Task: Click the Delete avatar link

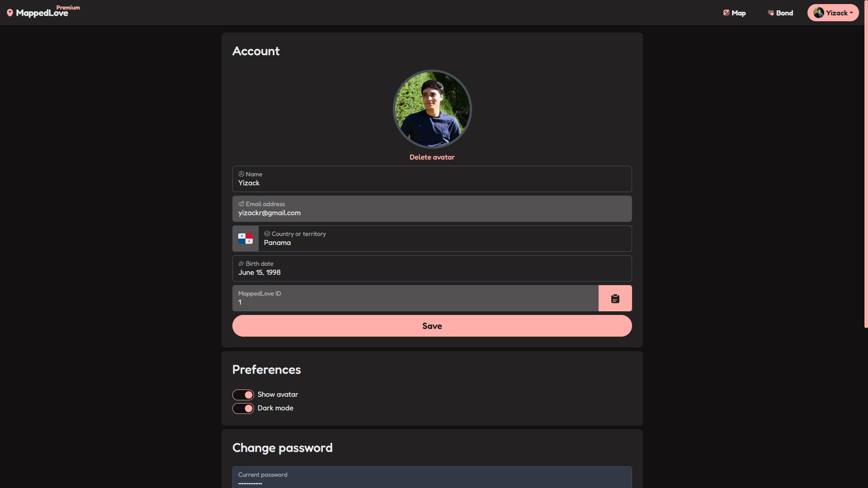Action: tap(432, 157)
